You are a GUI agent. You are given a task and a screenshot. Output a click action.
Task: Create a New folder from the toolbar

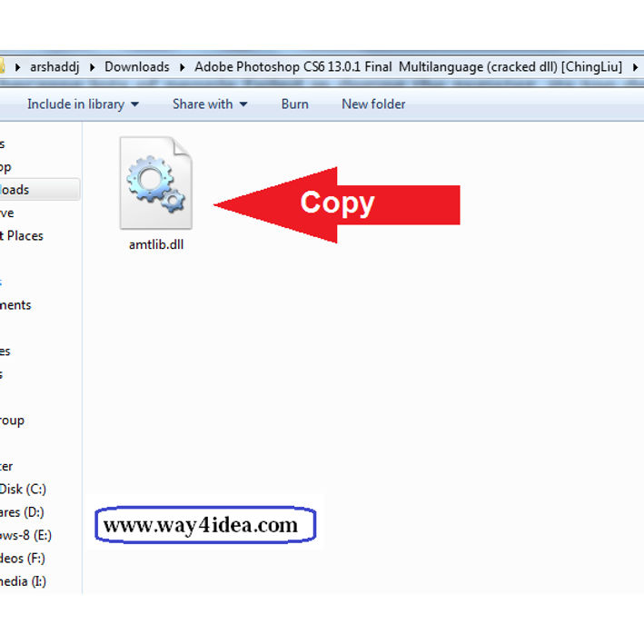[x=373, y=104]
